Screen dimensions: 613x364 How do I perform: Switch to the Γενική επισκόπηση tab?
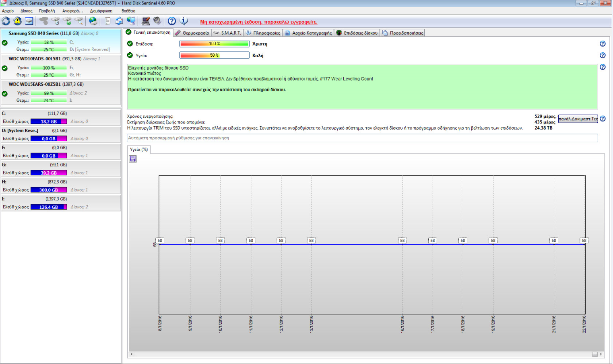(x=149, y=33)
